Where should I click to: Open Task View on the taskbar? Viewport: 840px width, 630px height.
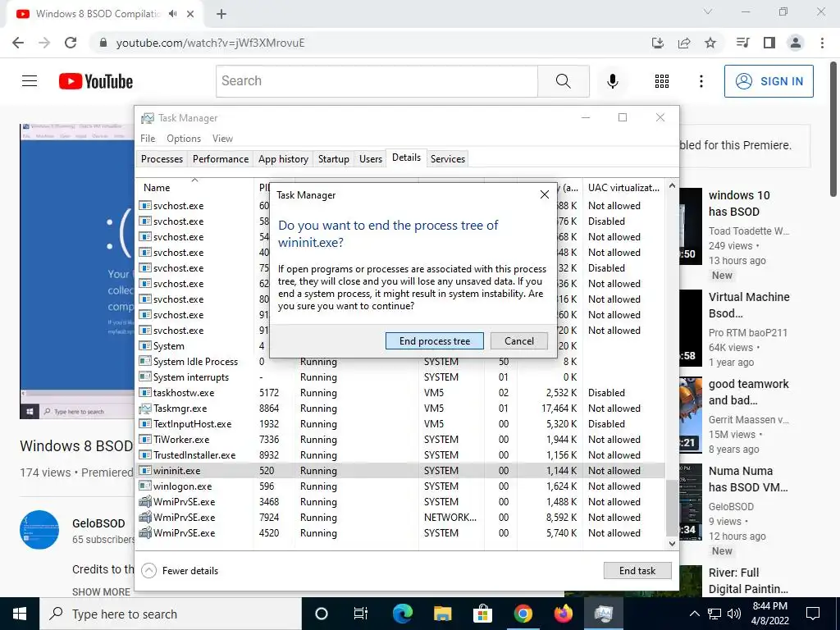click(361, 614)
